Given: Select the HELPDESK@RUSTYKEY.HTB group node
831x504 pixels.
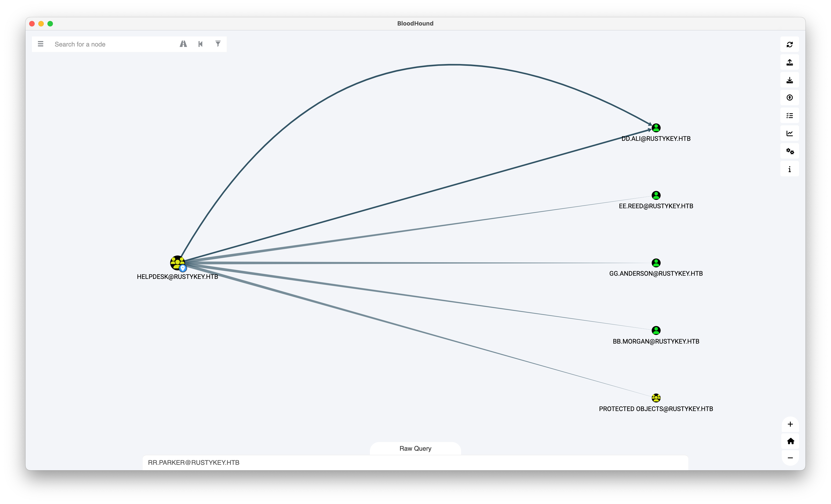Looking at the screenshot, I should pos(178,263).
